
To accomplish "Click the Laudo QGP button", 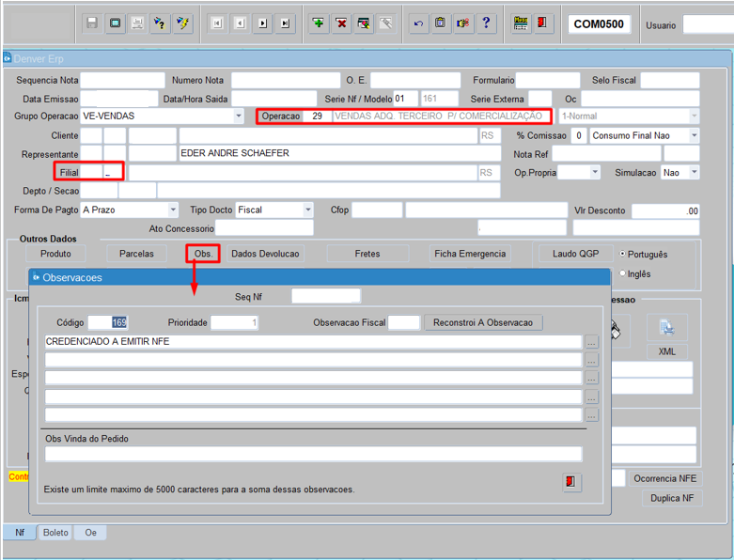I will (x=576, y=254).
